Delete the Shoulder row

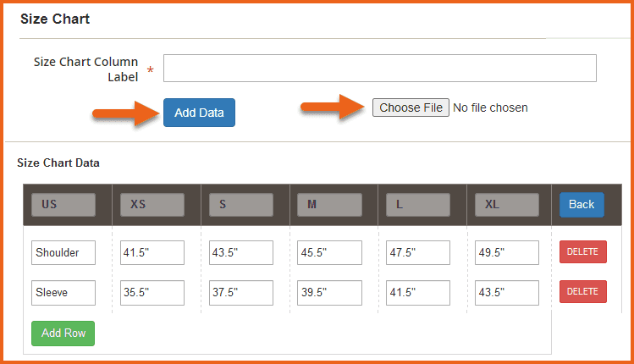[x=582, y=252]
